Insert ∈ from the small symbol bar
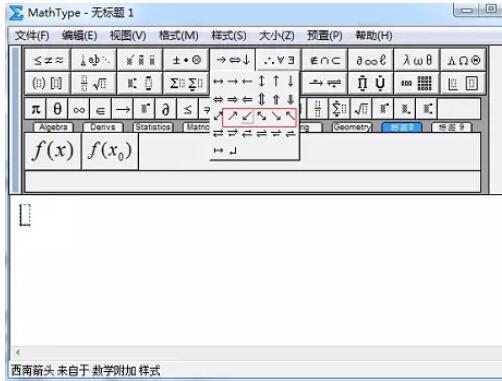 click(x=100, y=109)
